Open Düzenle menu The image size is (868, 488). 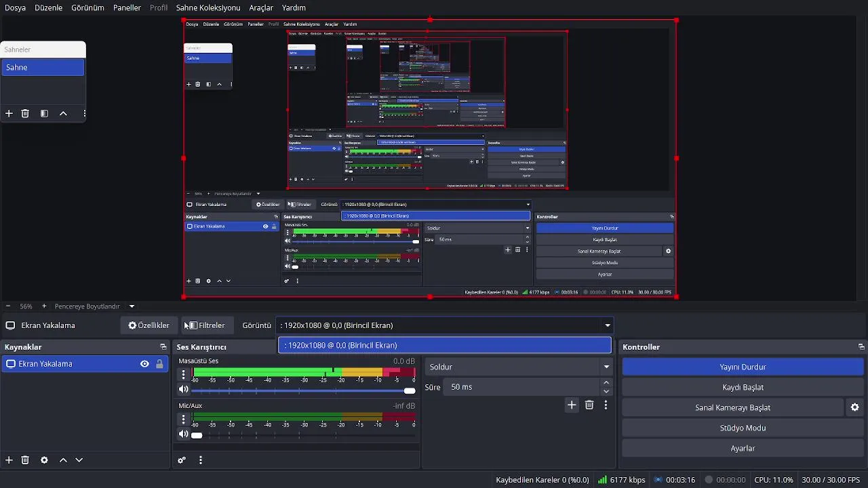coord(49,7)
